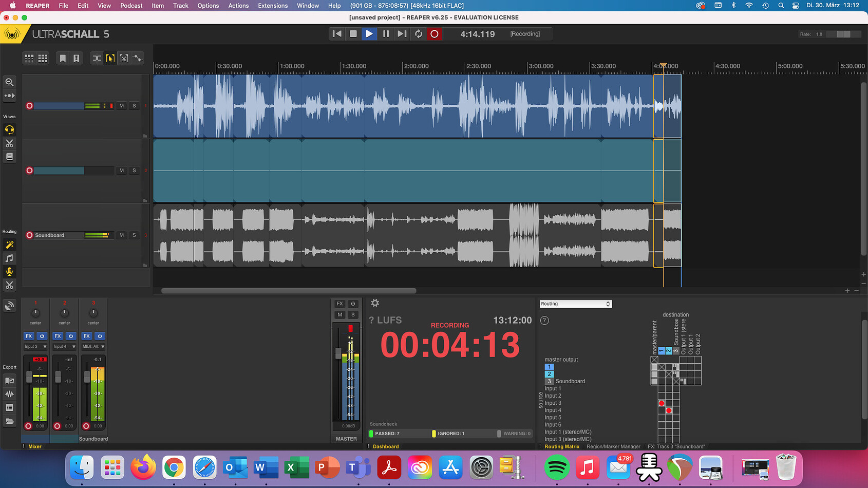Click the magic wand routing preset icon
The height and width of the screenshot is (488, 868).
click(9, 245)
